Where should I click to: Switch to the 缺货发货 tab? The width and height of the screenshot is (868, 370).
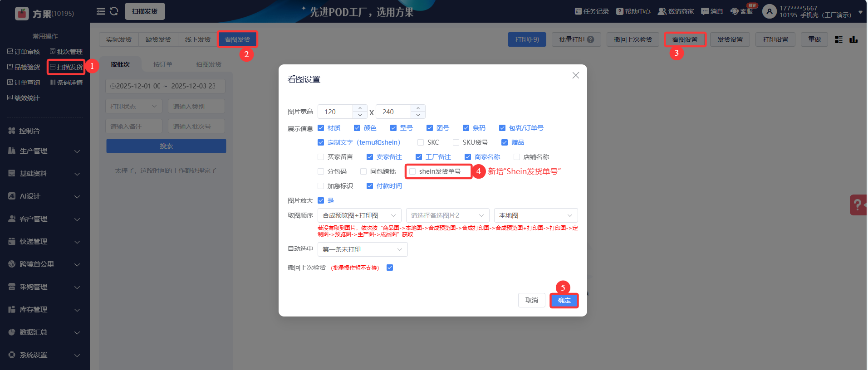[x=158, y=39]
